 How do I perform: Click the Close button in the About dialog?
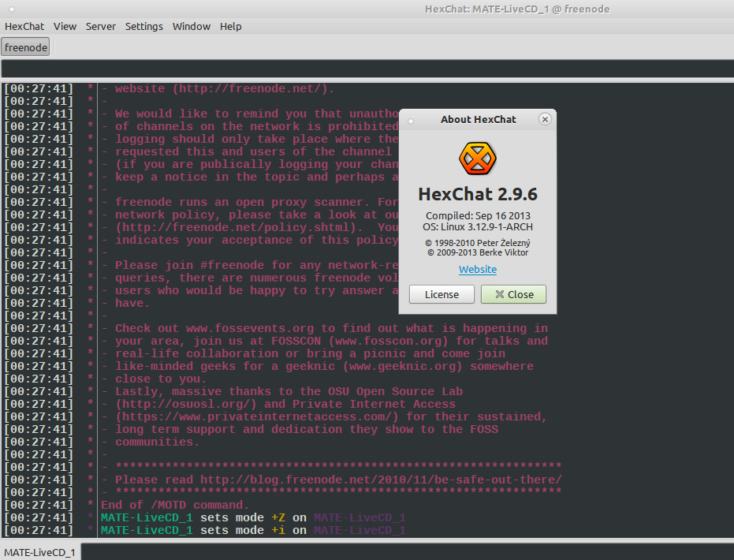click(513, 294)
